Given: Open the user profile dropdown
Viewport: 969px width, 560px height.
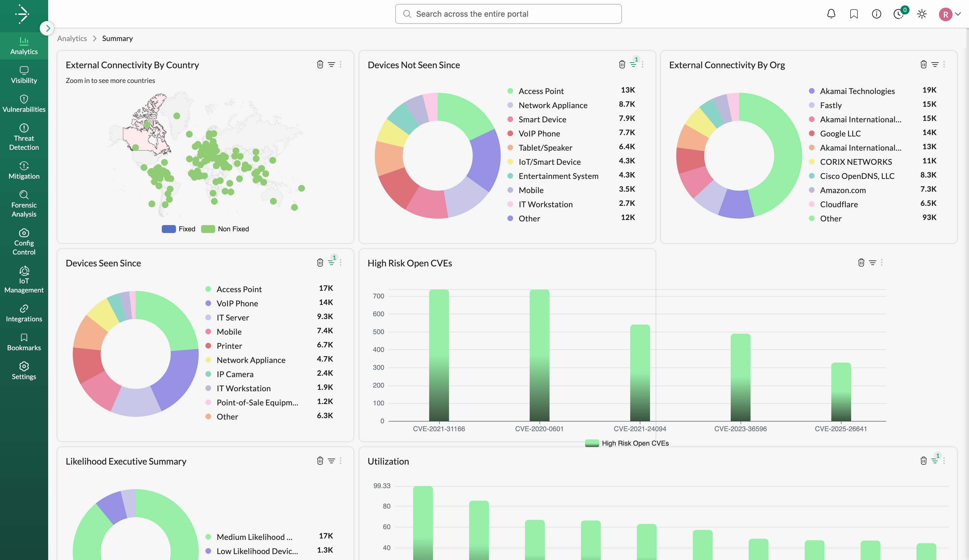Looking at the screenshot, I should coord(950,14).
